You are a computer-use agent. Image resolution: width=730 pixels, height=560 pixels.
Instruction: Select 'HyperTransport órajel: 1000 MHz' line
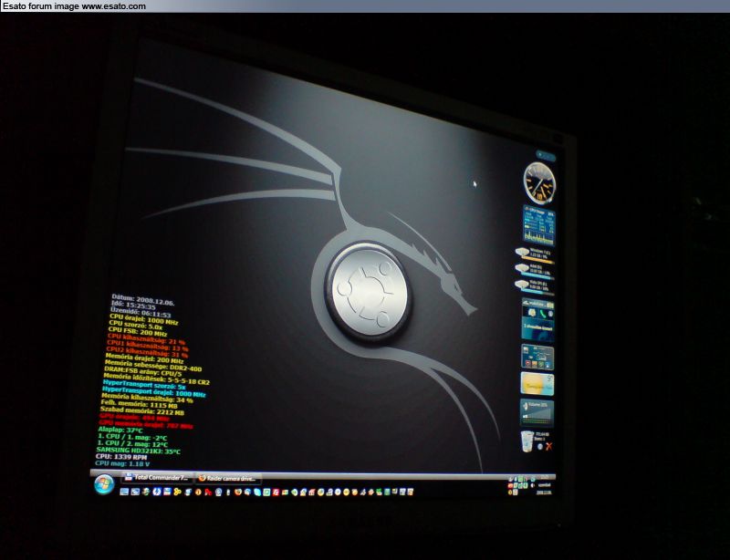pos(153,392)
